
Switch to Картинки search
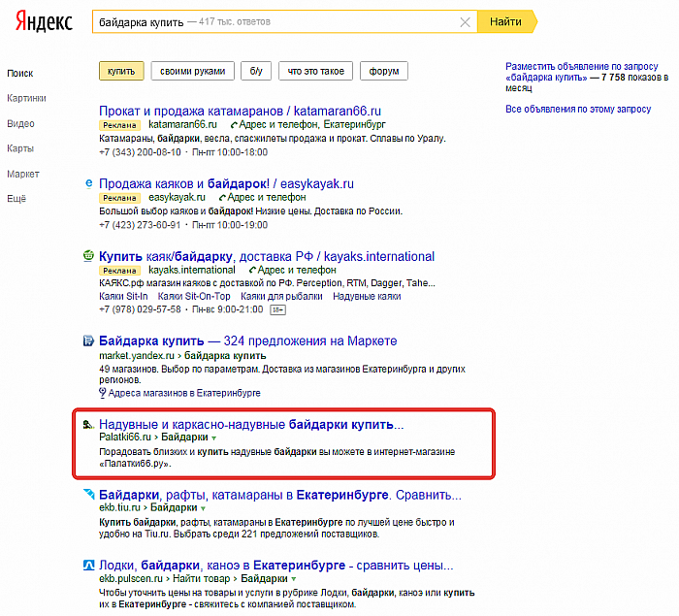click(x=26, y=98)
